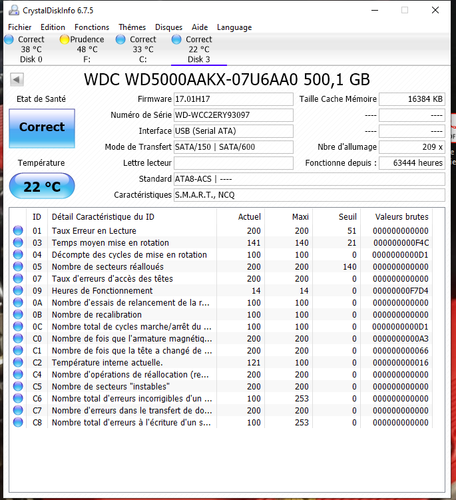This screenshot has height=500, width=456.
Task: Click status icon for Température interne actuelle
Action: (x=18, y=362)
